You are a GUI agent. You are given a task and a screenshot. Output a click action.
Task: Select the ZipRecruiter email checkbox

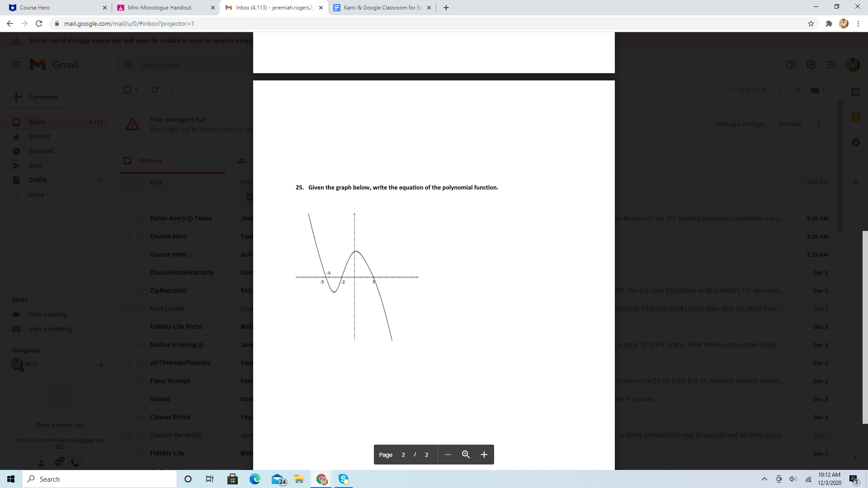click(128, 291)
